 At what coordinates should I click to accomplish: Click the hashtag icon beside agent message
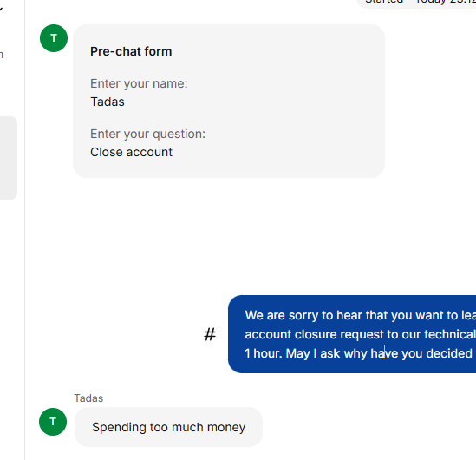210,334
